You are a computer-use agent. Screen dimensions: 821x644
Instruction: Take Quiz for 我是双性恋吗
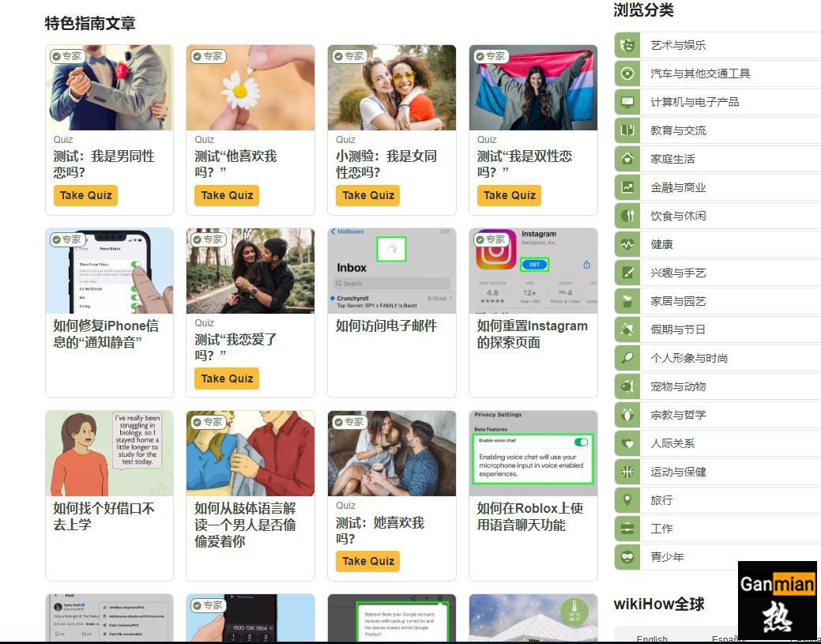[510, 195]
